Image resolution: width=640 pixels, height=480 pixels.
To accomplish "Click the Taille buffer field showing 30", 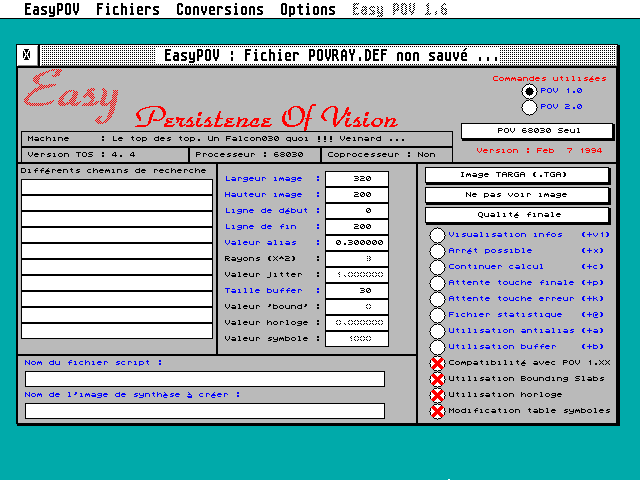I will tap(357, 291).
